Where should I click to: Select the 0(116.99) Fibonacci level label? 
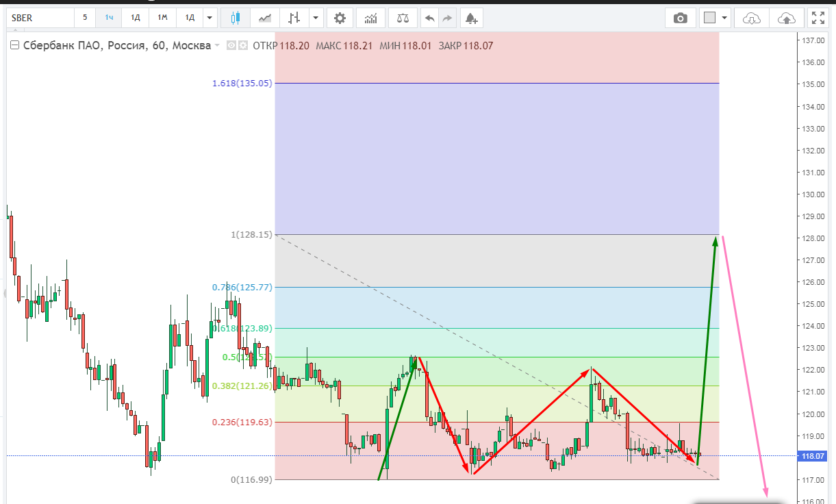pyautogui.click(x=251, y=480)
